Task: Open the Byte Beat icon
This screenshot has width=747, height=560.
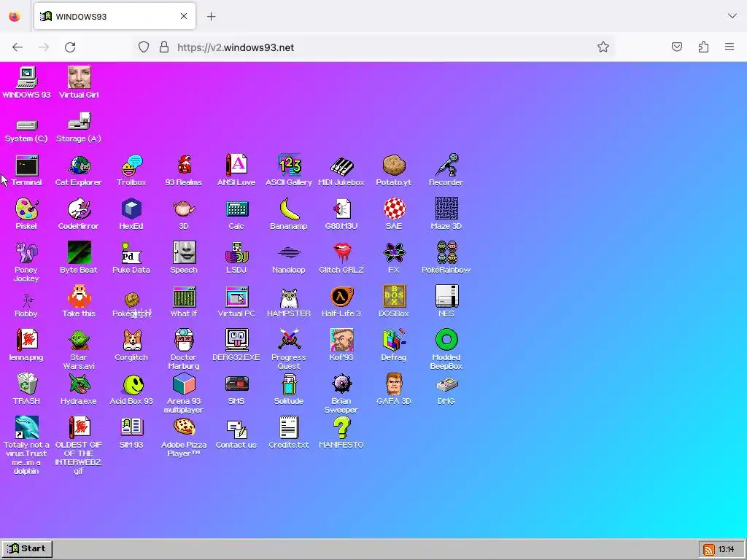Action: [x=79, y=253]
